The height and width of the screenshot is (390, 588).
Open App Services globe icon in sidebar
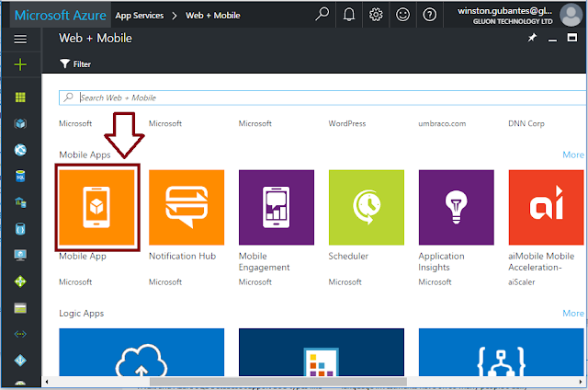[20, 150]
